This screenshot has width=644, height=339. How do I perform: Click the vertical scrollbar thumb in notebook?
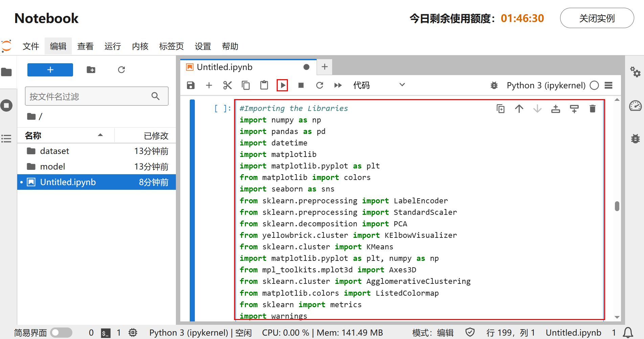click(617, 206)
